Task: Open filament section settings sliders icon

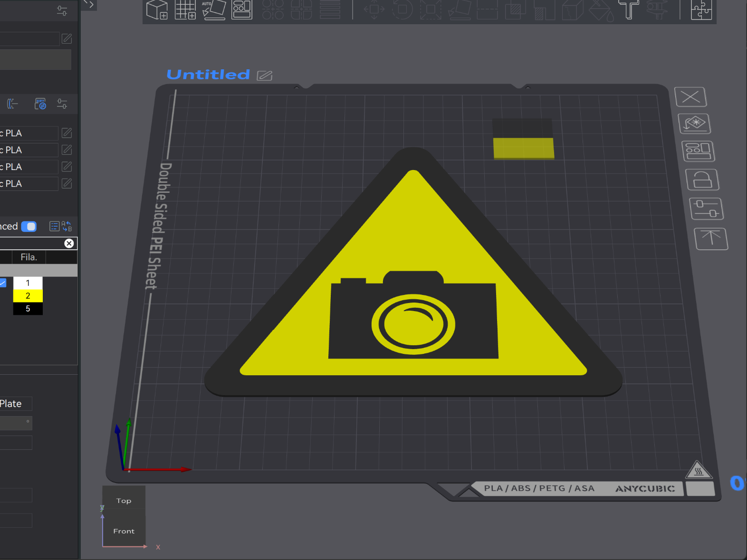Action: click(62, 104)
